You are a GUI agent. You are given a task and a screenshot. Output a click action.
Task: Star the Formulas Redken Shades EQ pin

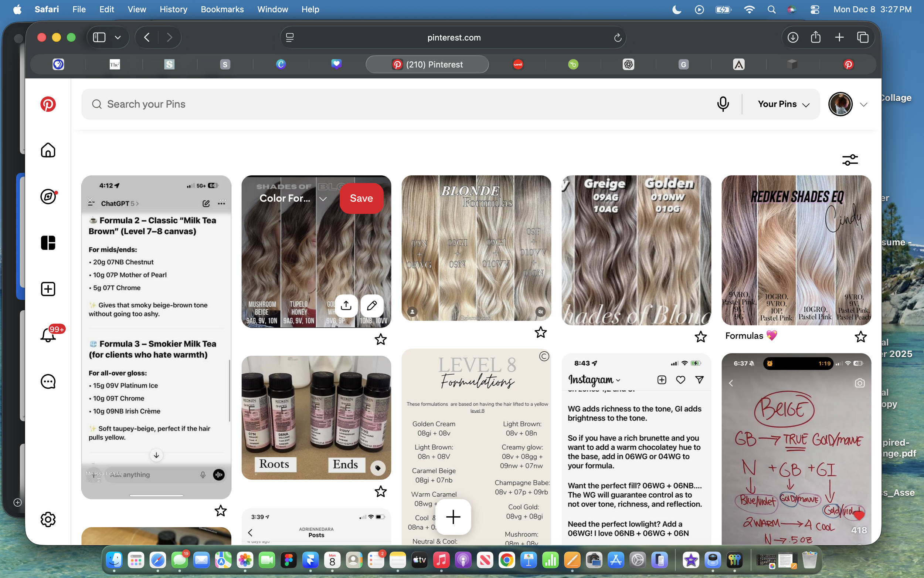[860, 337]
